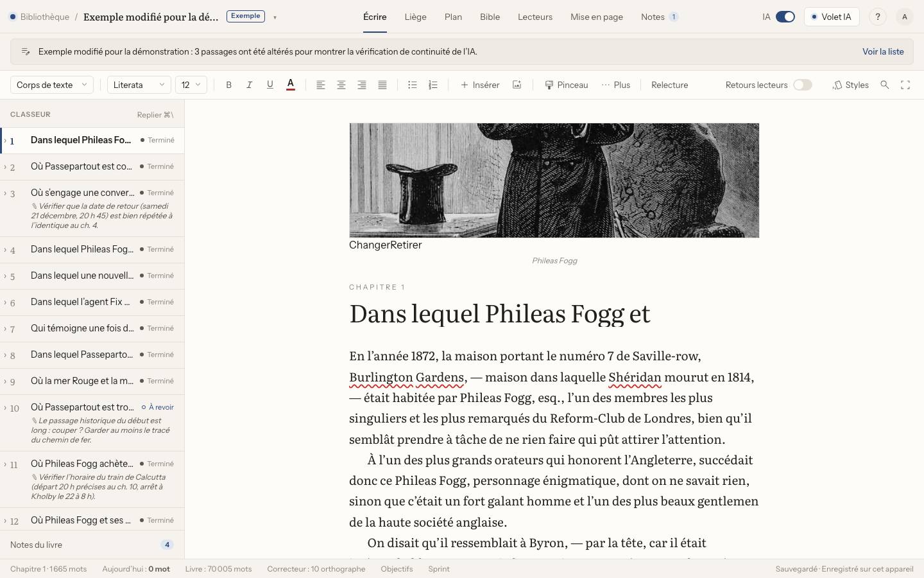Apply bold formatting with the B icon
Image resolution: width=924 pixels, height=578 pixels.
coord(228,85)
